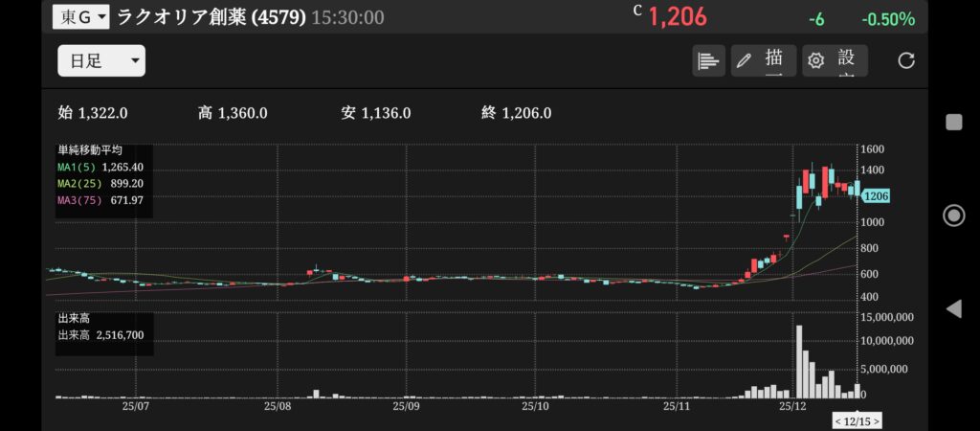Tap the tallest volume bar in early December
980x431 pixels.
(799, 362)
